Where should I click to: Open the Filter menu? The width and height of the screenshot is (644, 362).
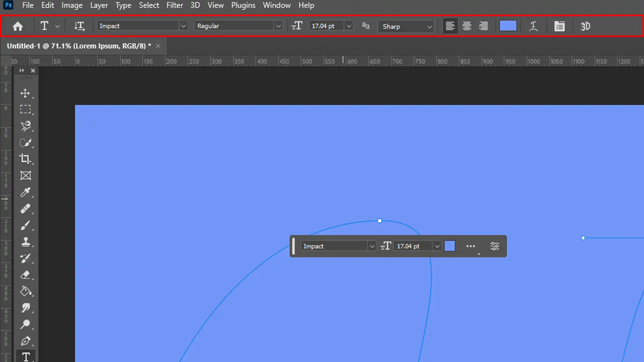(x=175, y=5)
